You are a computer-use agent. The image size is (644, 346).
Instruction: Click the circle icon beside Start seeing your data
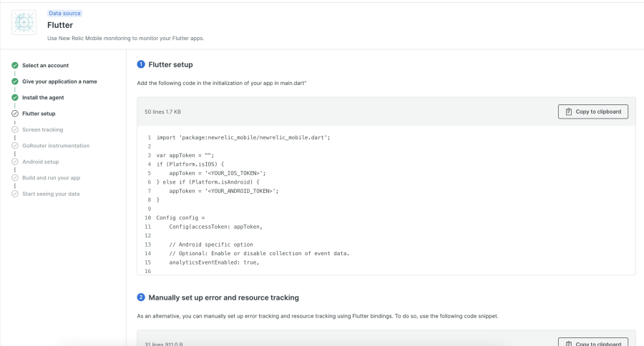coord(15,194)
